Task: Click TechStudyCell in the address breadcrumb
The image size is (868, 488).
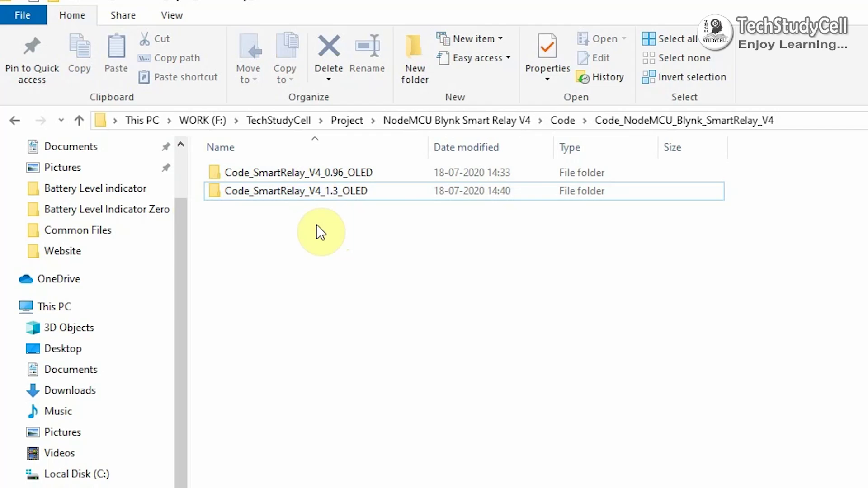Action: [x=278, y=121]
